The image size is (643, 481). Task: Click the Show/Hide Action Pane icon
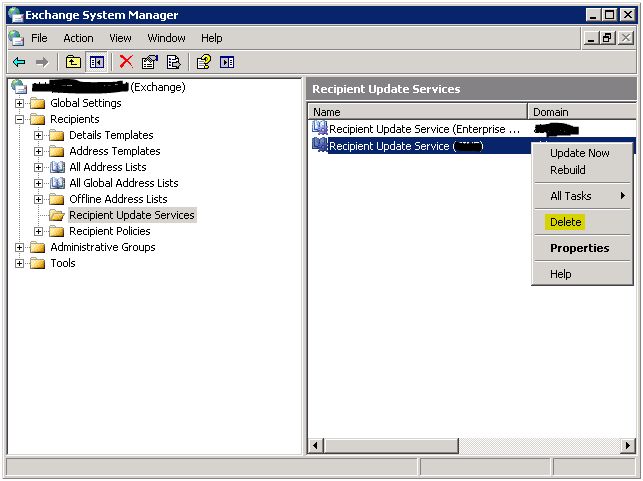point(227,62)
